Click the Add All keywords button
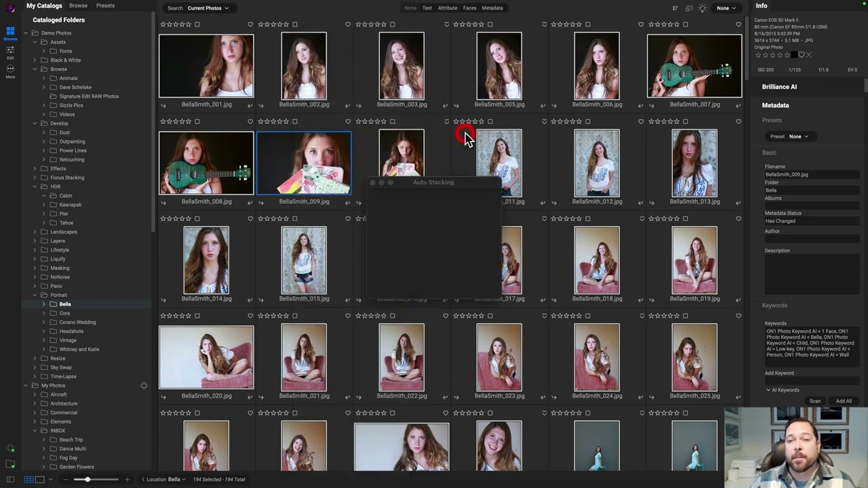Viewport: 868px width, 488px height. pyautogui.click(x=844, y=401)
